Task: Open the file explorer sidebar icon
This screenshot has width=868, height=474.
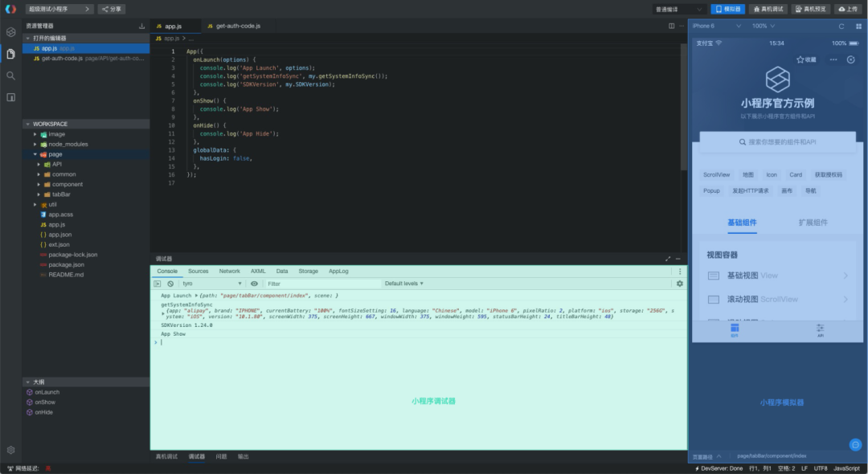Action: pos(10,54)
